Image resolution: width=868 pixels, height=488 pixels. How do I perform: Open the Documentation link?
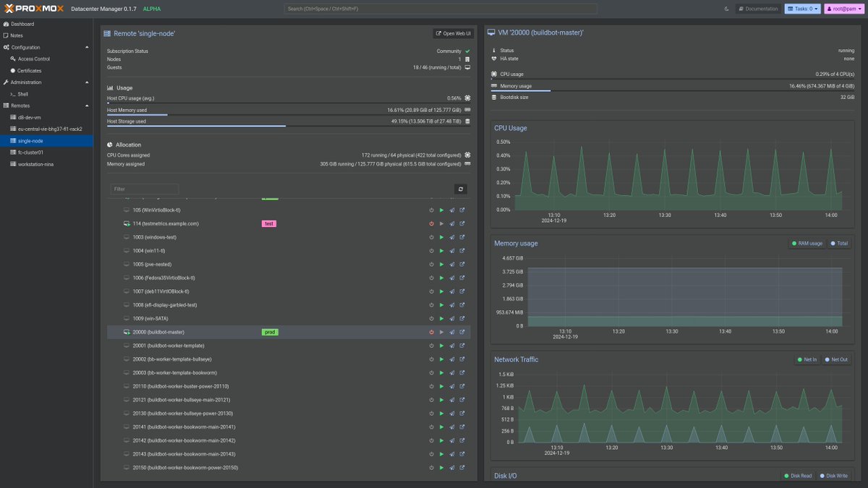pyautogui.click(x=759, y=9)
